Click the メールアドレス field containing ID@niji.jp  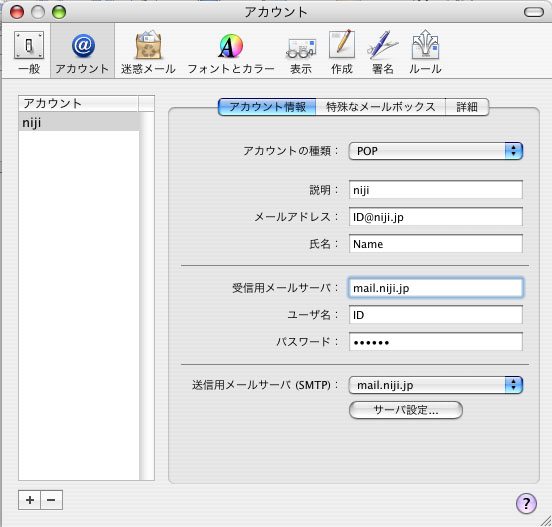[435, 217]
